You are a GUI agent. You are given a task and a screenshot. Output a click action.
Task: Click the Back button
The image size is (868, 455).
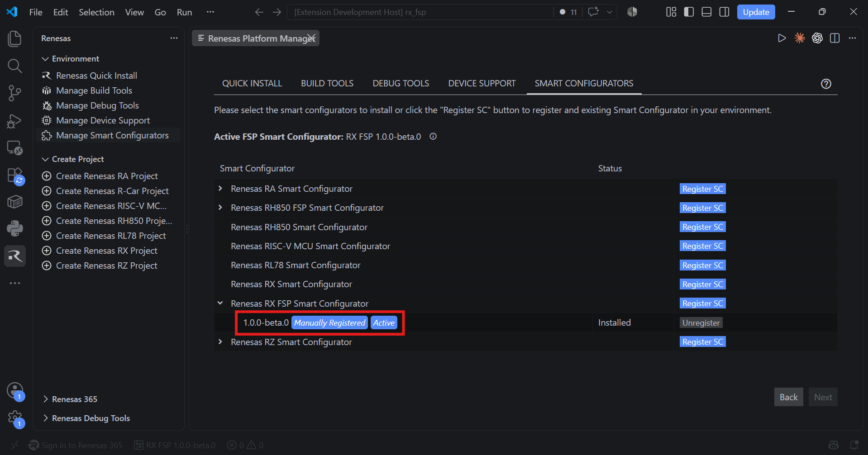(788, 397)
